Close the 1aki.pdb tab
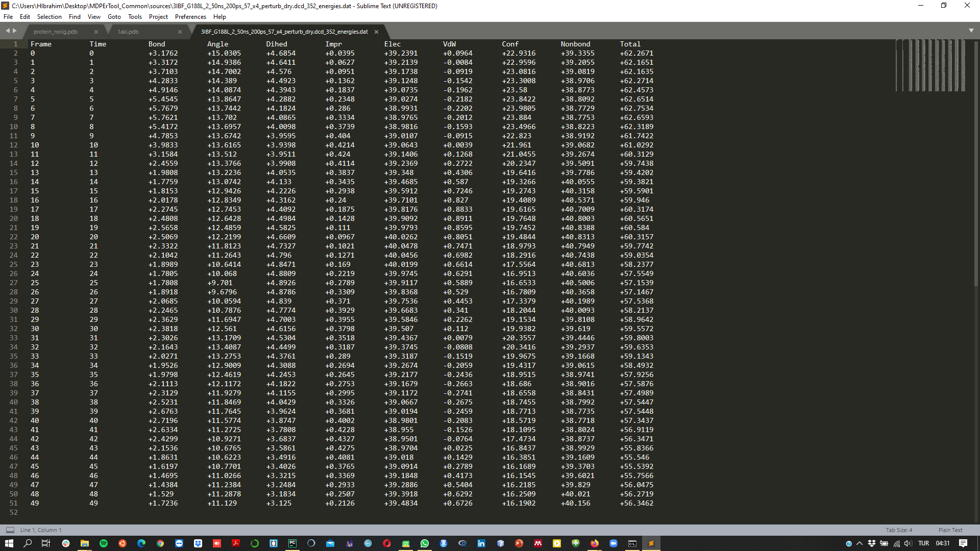The image size is (980, 551). pos(180,32)
